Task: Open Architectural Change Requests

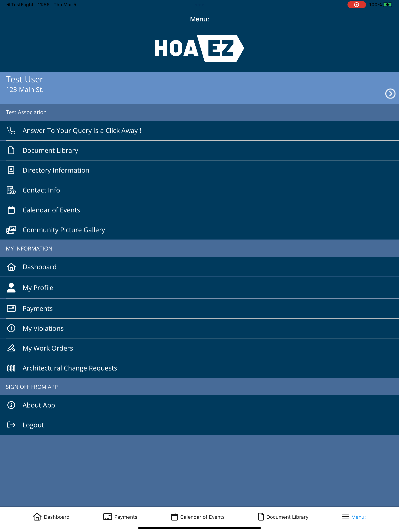Action: [x=199, y=368]
